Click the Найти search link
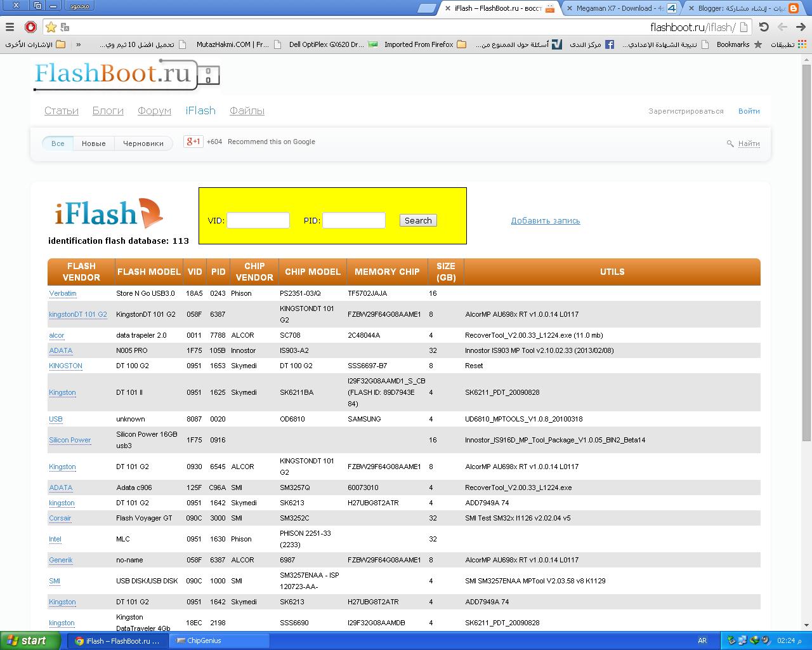Image resolution: width=812 pixels, height=650 pixels. click(749, 144)
